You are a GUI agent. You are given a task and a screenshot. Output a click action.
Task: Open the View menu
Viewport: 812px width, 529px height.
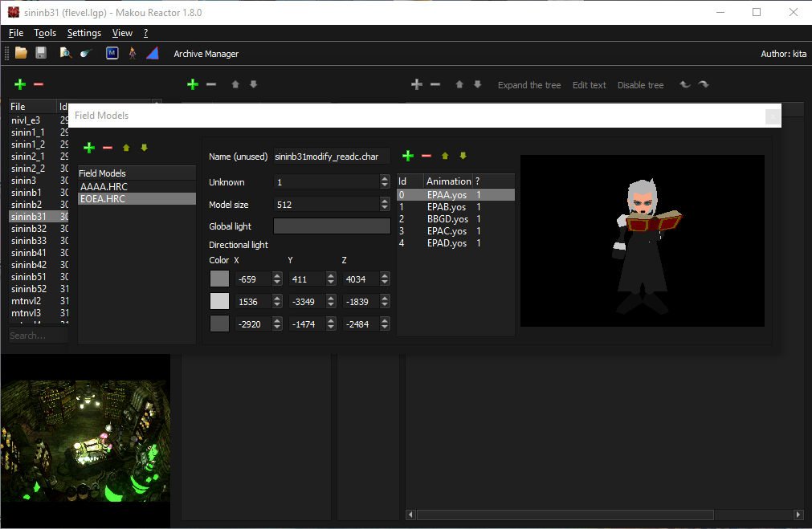pyautogui.click(x=122, y=33)
